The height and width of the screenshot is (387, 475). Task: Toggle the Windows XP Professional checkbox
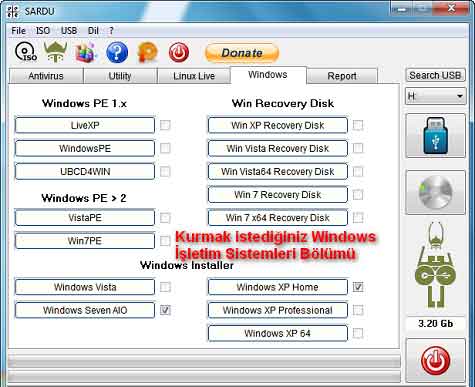[358, 310]
